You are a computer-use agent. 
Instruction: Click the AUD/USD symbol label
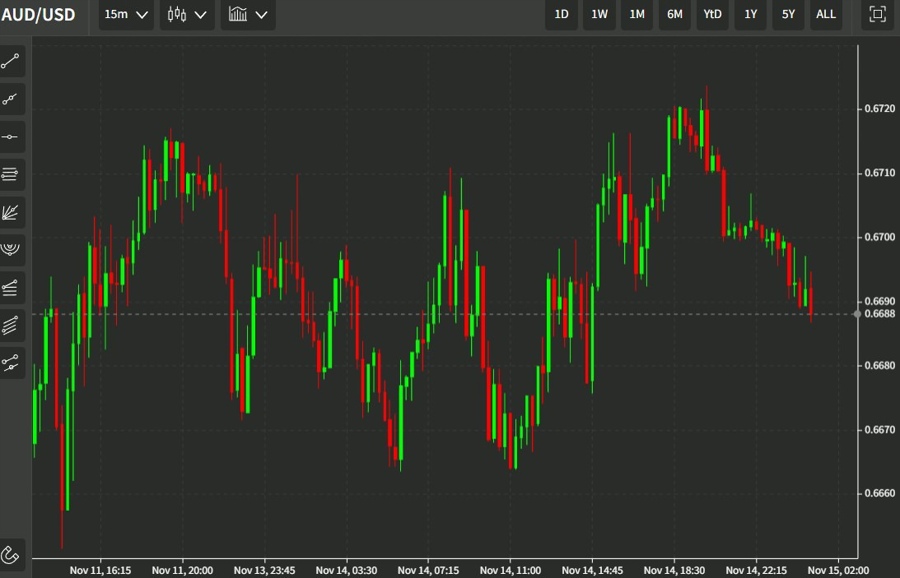pos(40,15)
